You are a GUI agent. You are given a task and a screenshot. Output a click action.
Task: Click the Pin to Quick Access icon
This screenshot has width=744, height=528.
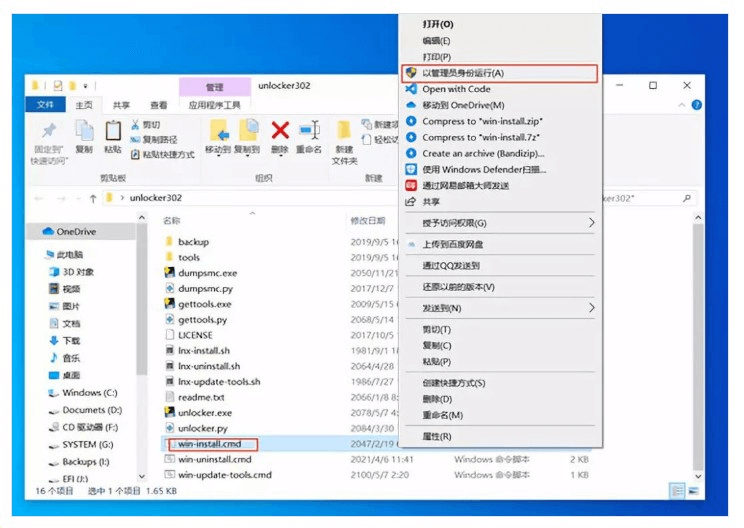click(x=49, y=131)
